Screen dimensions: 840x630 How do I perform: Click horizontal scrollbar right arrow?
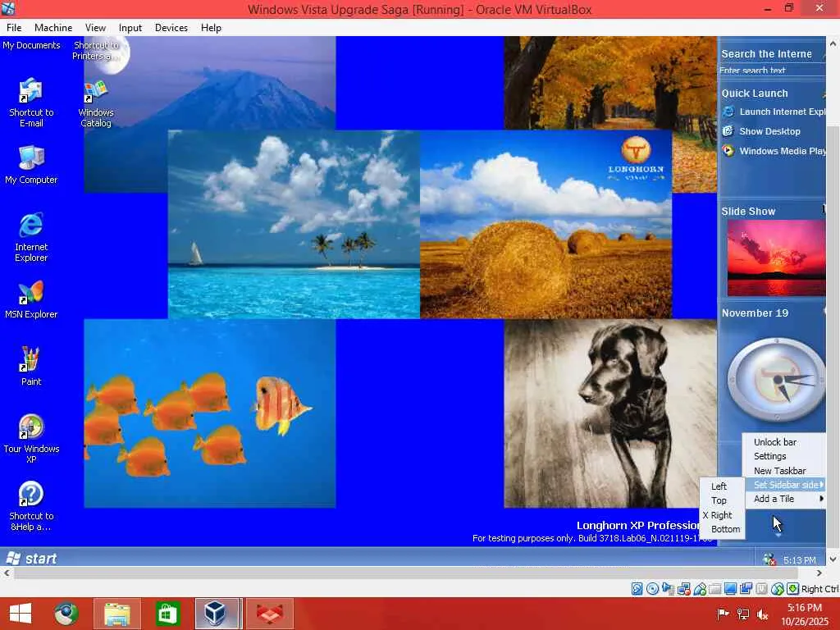click(819, 573)
